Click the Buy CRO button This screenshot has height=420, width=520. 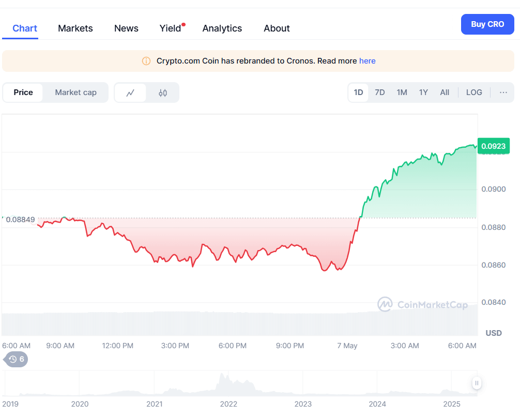tap(487, 24)
